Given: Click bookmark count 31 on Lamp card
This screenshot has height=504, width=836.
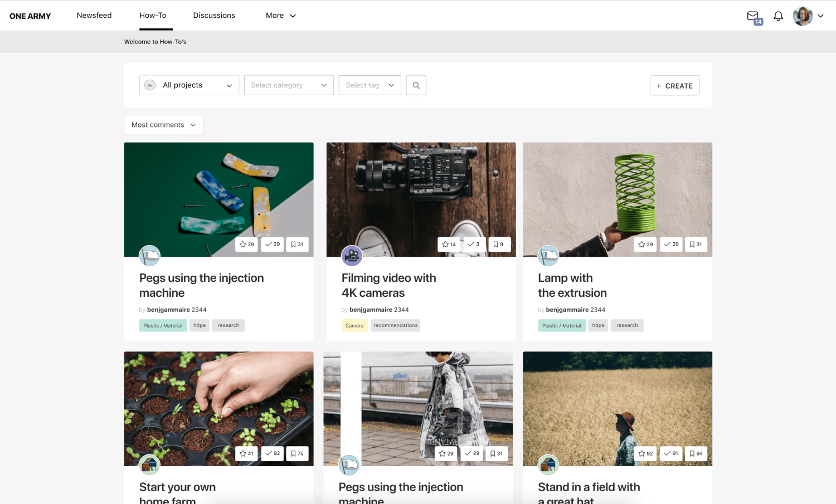Looking at the screenshot, I should tap(696, 244).
